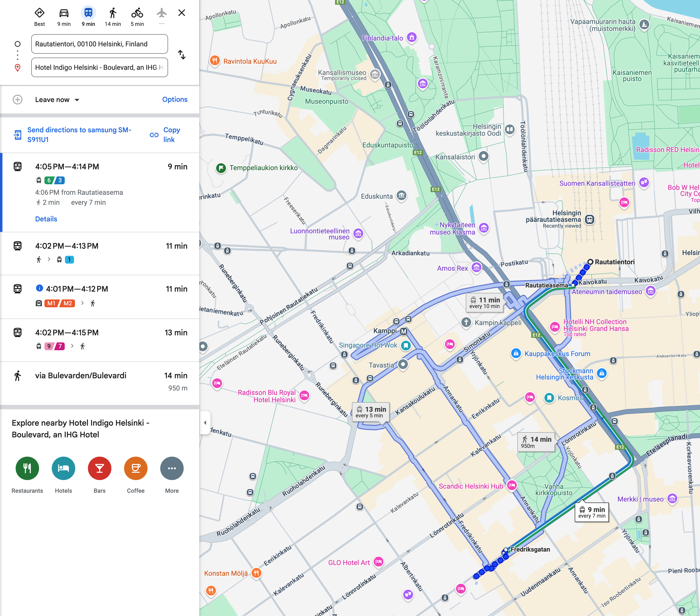Select the 4:02 PM–4:13 PM route
Screen dimensions: 700x616
coord(100,254)
